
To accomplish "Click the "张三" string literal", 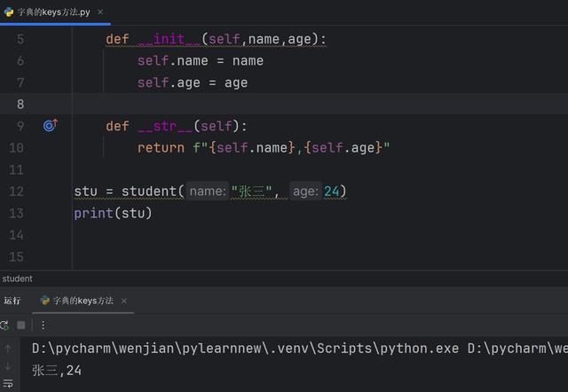I will click(251, 191).
